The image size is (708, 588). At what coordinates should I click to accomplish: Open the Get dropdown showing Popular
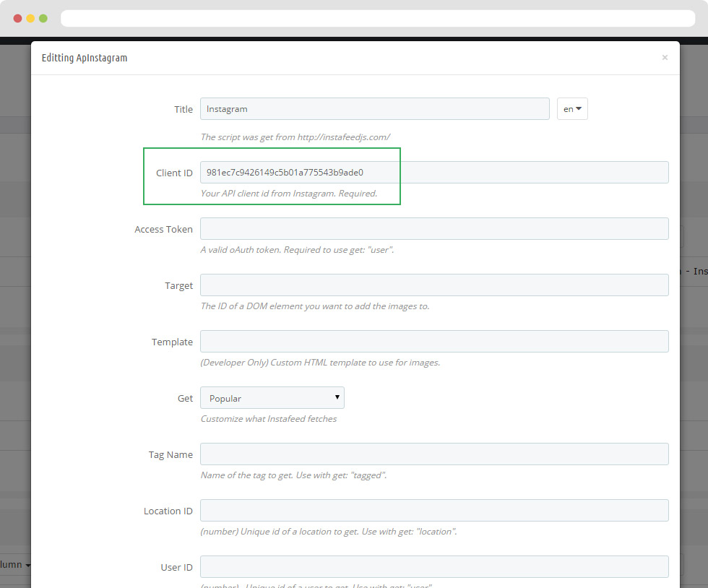pos(272,398)
